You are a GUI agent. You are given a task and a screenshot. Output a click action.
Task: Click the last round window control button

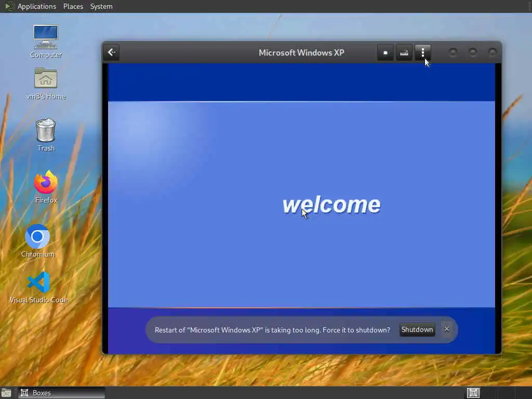pos(493,52)
